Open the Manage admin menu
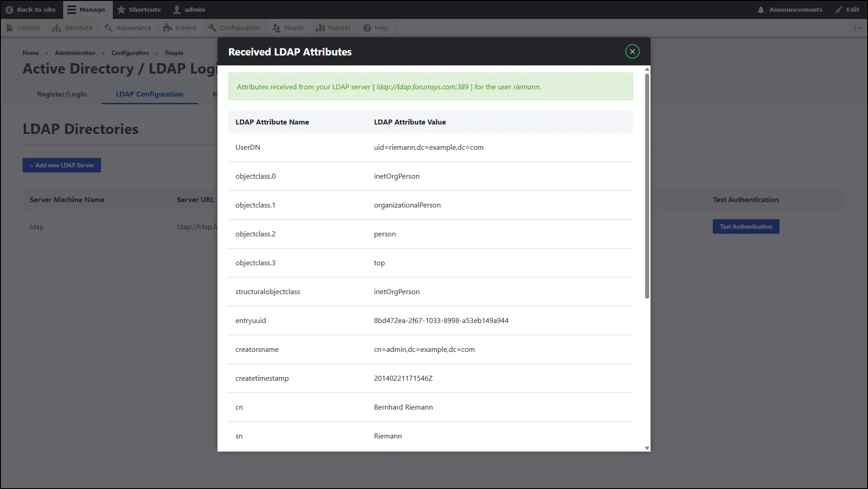868x489 pixels. 87,9
